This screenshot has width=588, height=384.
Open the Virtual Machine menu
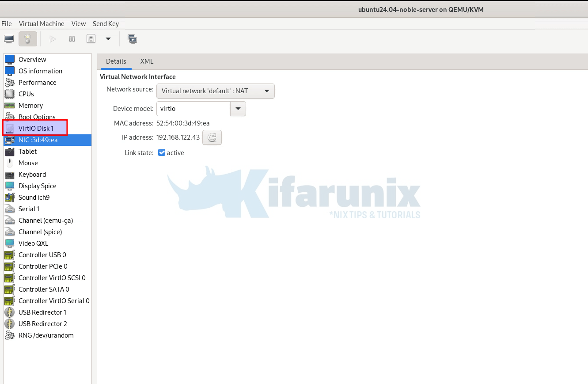[42, 24]
